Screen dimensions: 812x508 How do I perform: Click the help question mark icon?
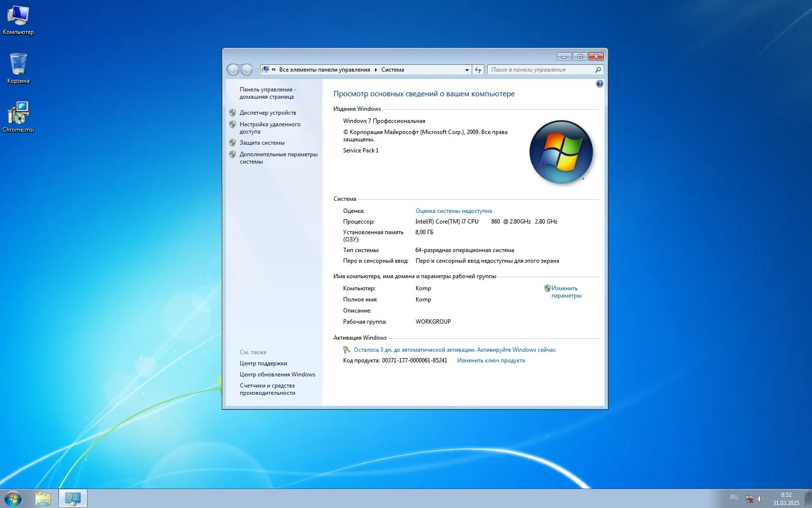coord(600,84)
